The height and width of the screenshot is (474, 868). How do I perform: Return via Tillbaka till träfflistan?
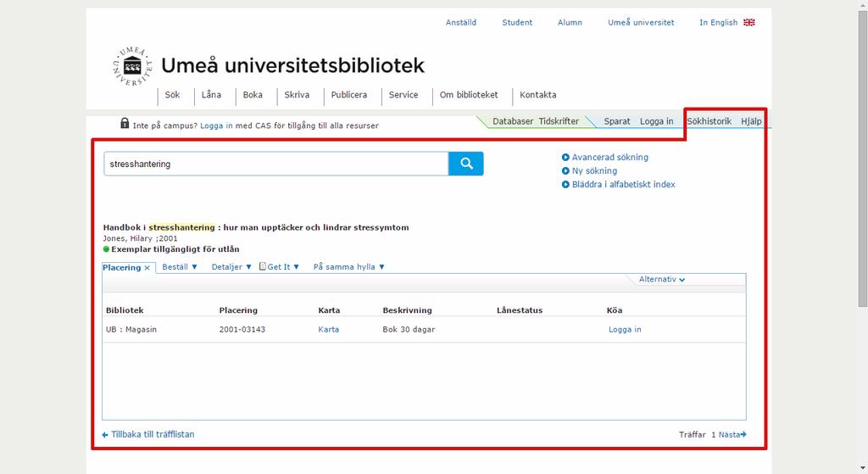[x=153, y=435]
